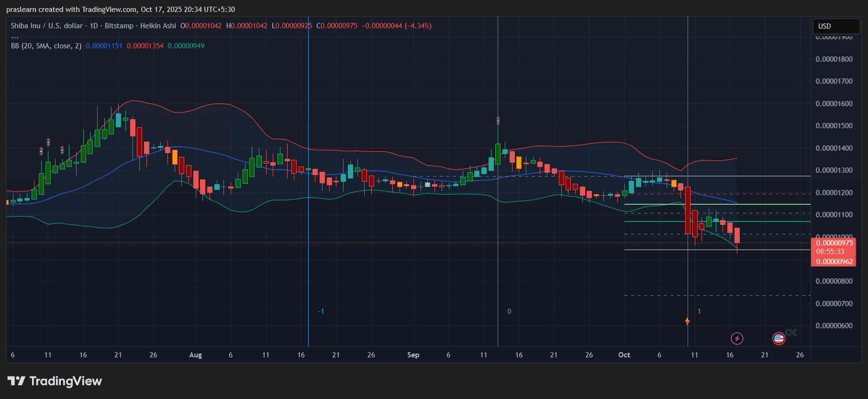The image size is (868, 399).
Task: Click the current price label 0.00000975
Action: [834, 243]
